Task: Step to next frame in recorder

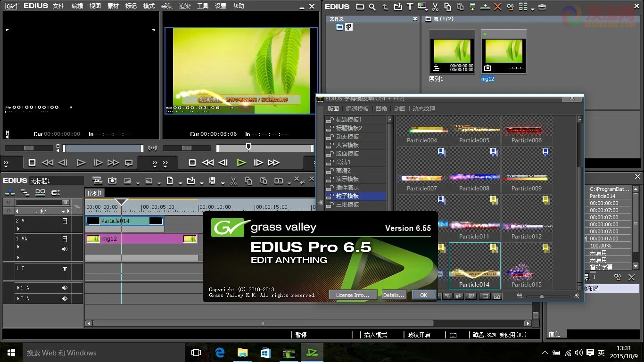Action: pyautogui.click(x=258, y=163)
